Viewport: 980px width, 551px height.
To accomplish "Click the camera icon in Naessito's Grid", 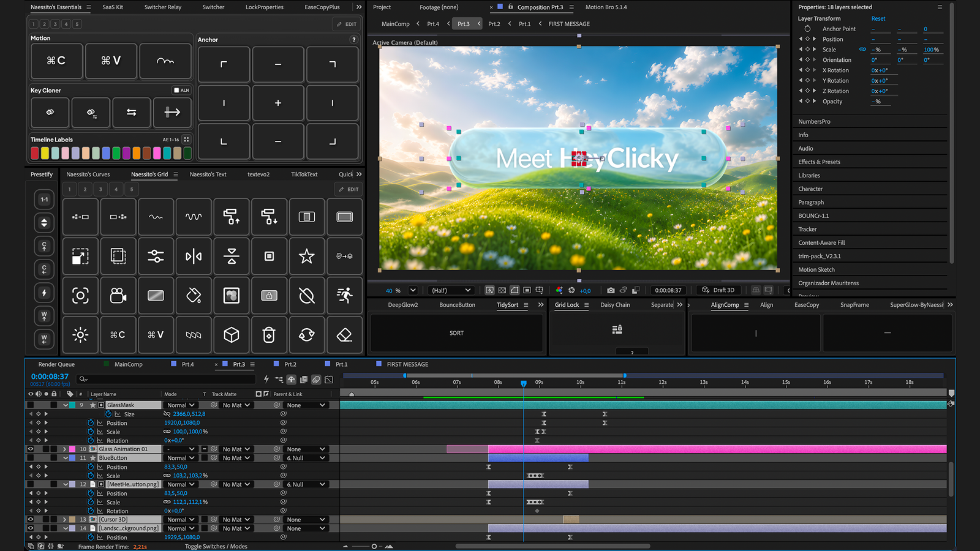I will point(118,296).
